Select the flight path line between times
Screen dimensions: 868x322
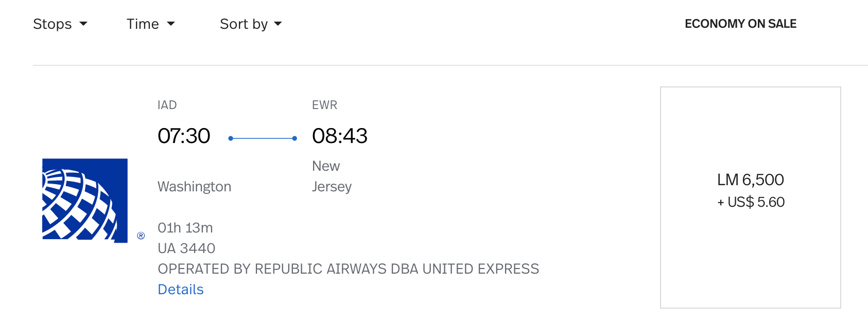(x=263, y=138)
